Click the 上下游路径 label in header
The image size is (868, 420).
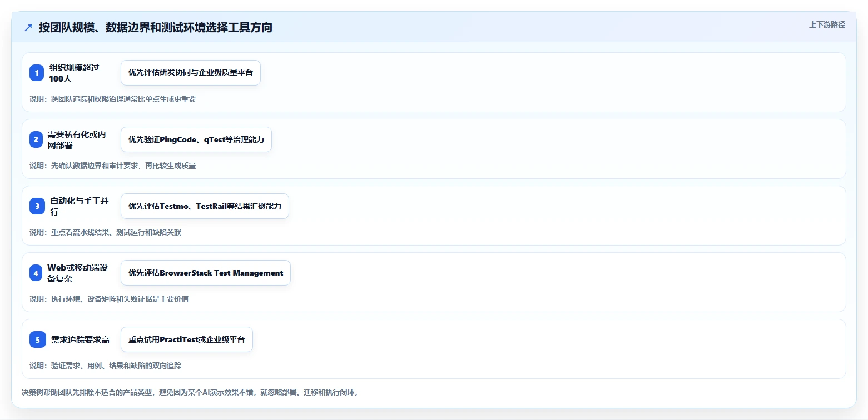coord(827,24)
